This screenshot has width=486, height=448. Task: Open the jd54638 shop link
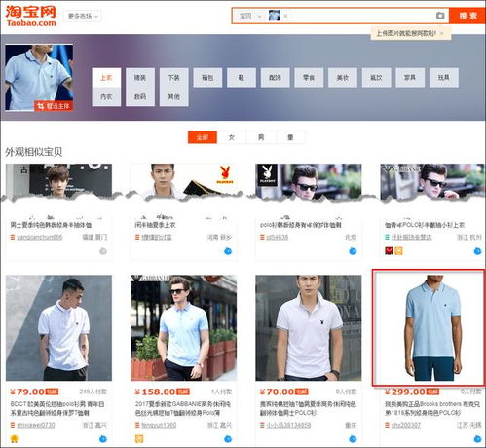(x=278, y=238)
